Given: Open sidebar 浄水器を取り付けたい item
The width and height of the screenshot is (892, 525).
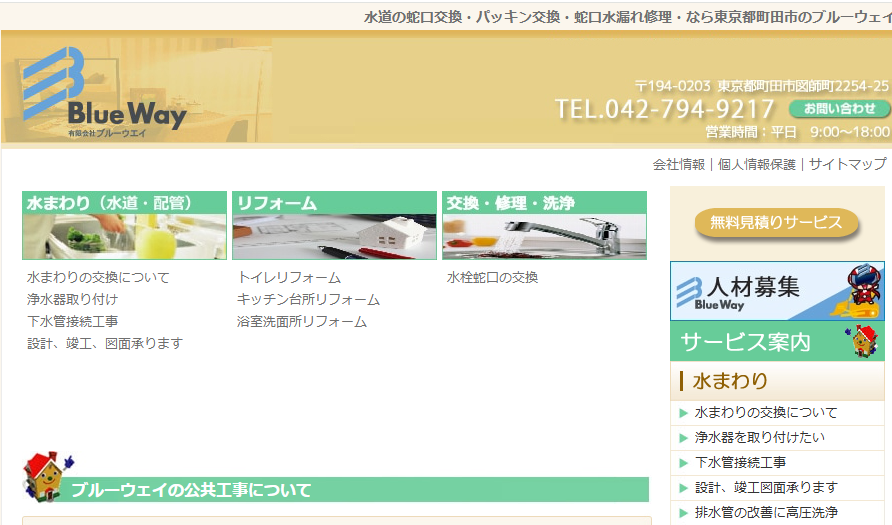Looking at the screenshot, I should (759, 437).
